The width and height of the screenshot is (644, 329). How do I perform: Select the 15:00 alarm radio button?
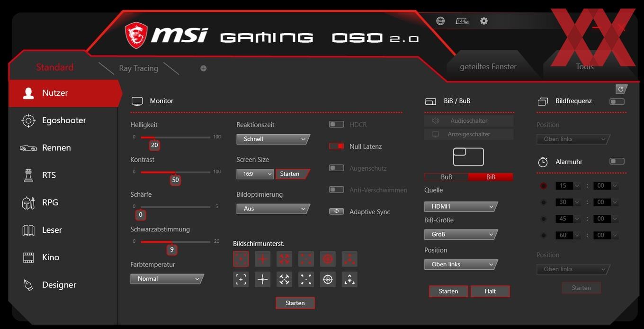(x=544, y=186)
